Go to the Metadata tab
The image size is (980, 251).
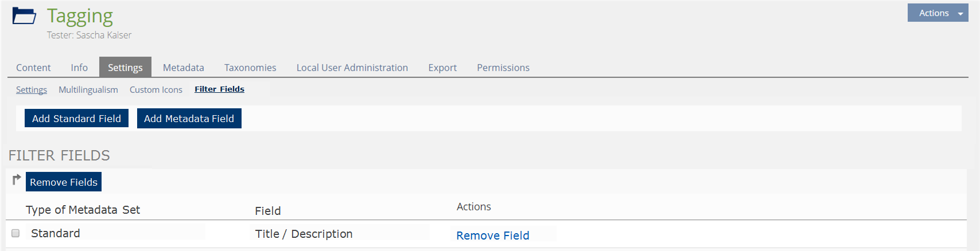point(183,68)
